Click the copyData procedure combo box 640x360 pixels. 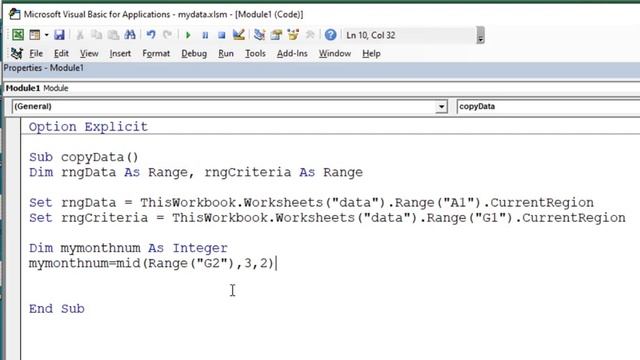click(548, 107)
